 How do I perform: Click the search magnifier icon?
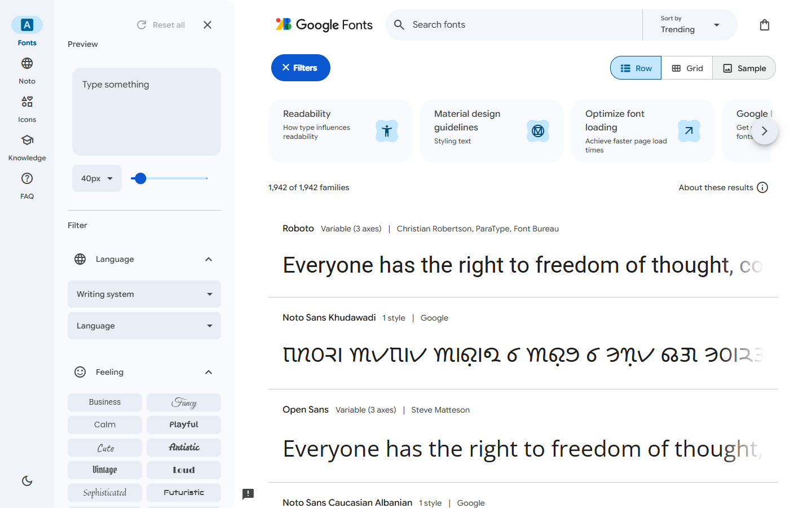[399, 25]
